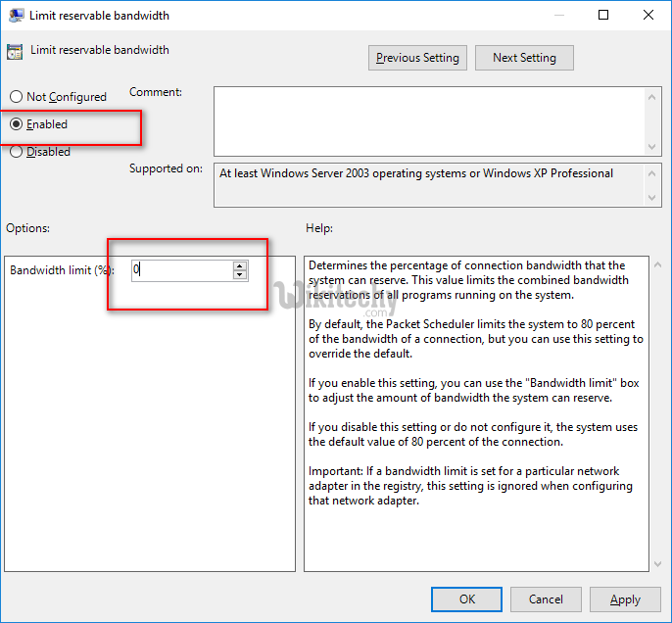Select the Not Configured radio option
Viewport: 672px width, 623px height.
click(16, 97)
